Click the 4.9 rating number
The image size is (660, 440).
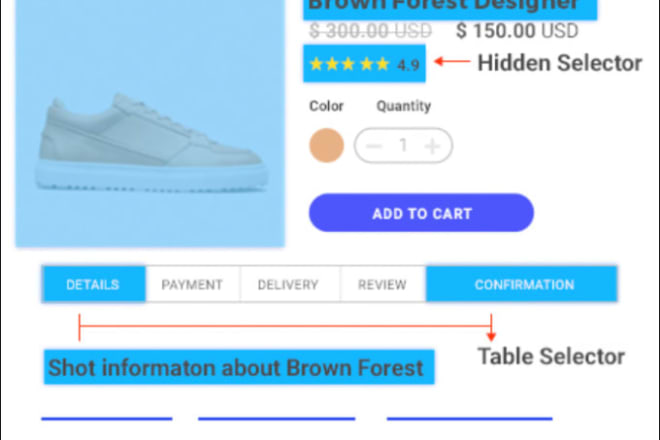click(408, 65)
